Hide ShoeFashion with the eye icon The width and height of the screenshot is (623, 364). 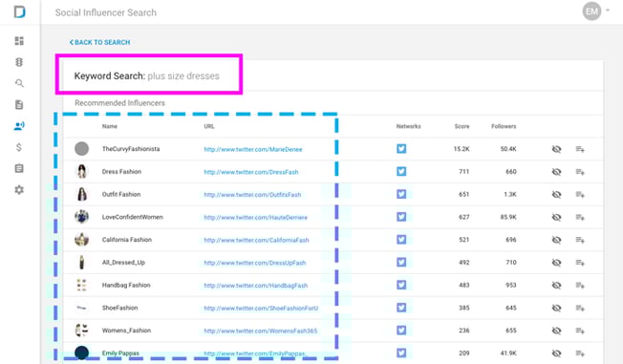click(x=557, y=308)
